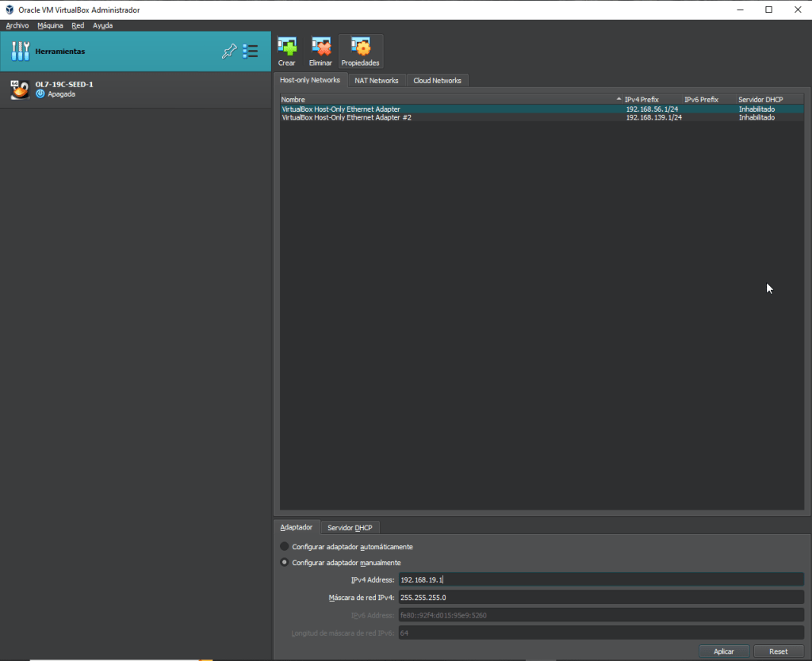Select Configurar adaptador automáticamente radio button

(285, 547)
